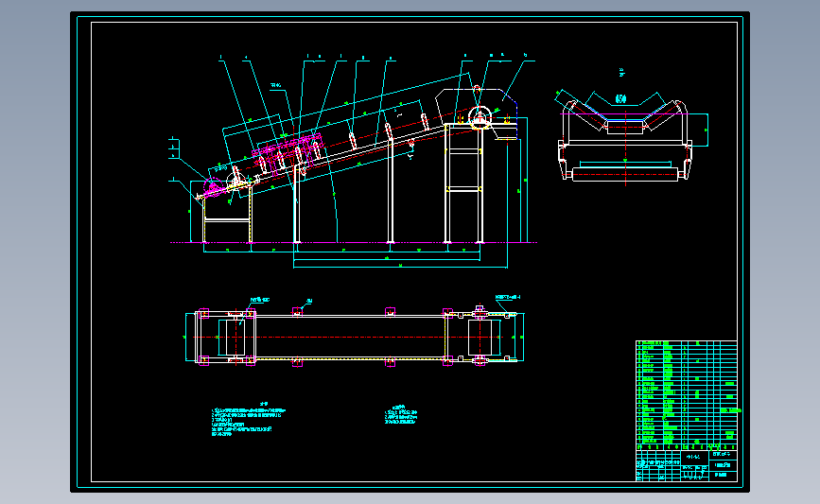The height and width of the screenshot is (504, 820).
Task: Select the magenta tail pulley circle in the elevation view
Action: 213,187
